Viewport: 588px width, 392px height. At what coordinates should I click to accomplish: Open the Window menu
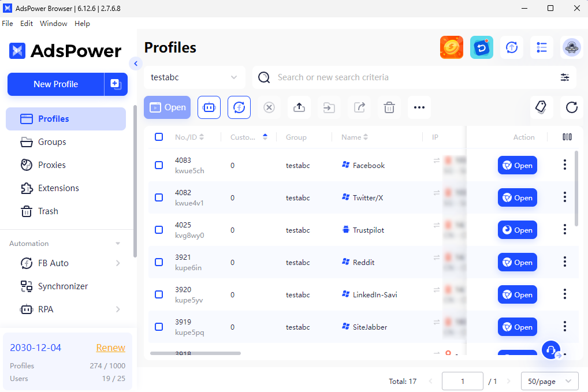(x=54, y=24)
